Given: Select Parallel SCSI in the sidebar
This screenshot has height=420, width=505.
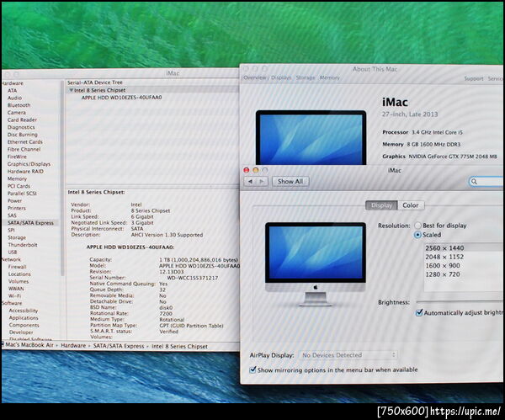Looking at the screenshot, I should (22, 194).
